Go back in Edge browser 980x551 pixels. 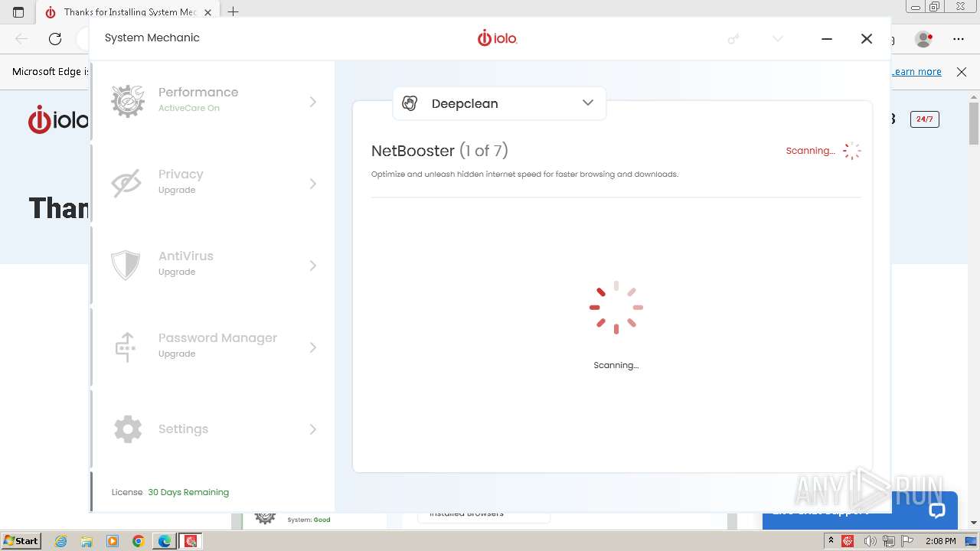pos(21,38)
